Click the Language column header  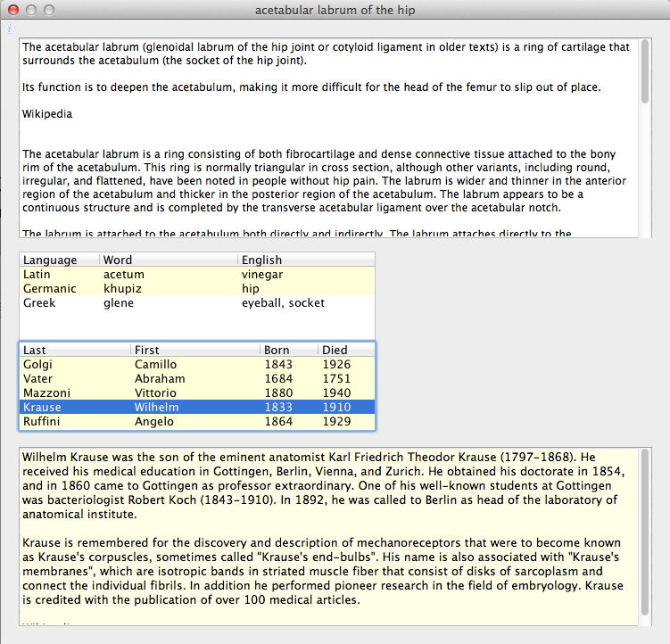[x=59, y=260]
